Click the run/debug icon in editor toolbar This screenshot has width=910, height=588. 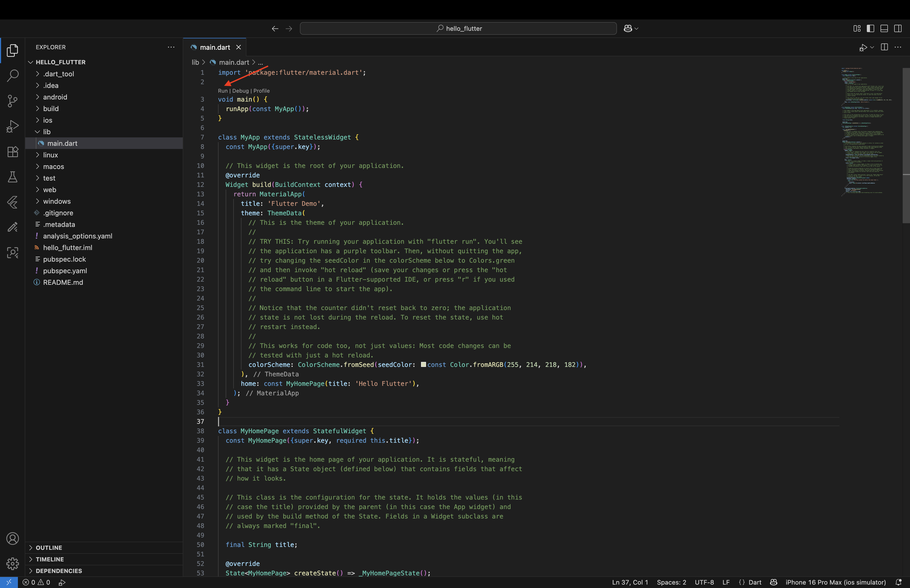[x=863, y=47]
